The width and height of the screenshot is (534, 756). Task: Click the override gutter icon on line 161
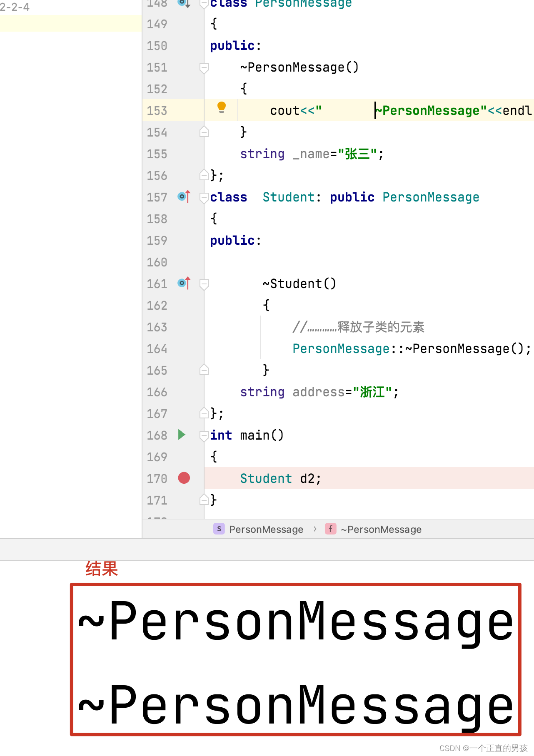pos(184,283)
